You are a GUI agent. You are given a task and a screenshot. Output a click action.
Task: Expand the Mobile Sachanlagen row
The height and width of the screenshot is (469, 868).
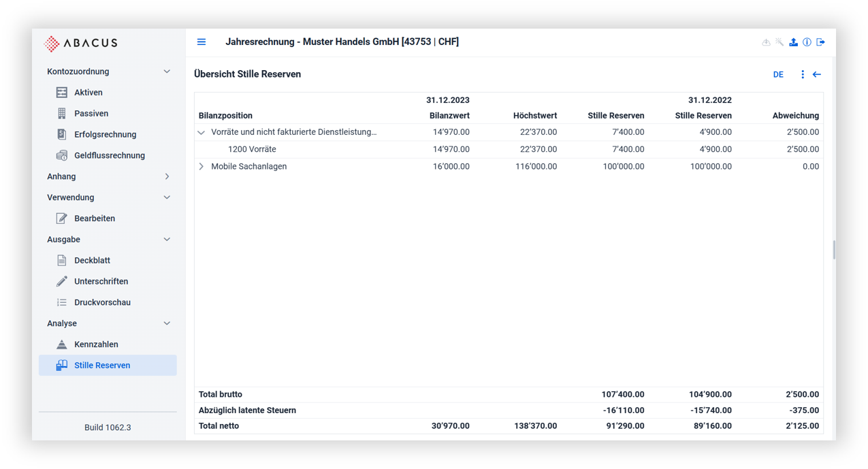coord(201,167)
